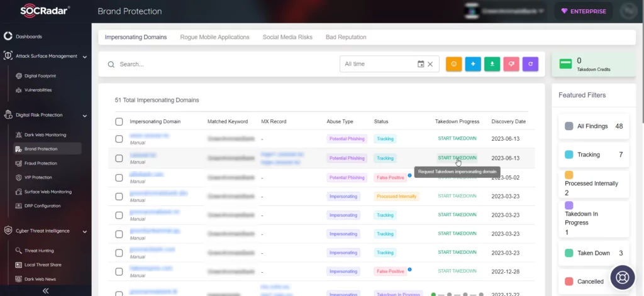Image resolution: width=644 pixels, height=296 pixels.
Task: Check the Takedown In Progress row checkbox
Action: coord(119,293)
